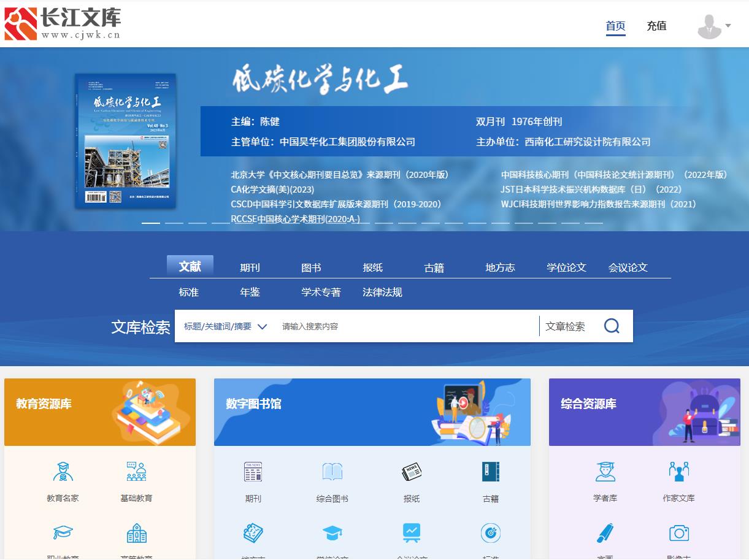Open the 报纸 icon in 数字图书馆
The image size is (749, 560).
click(x=412, y=472)
